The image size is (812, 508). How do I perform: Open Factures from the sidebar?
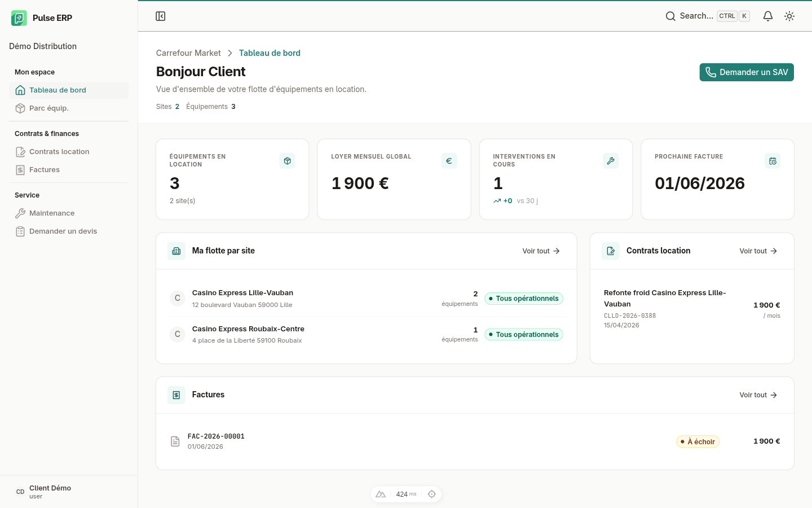click(x=69, y=170)
